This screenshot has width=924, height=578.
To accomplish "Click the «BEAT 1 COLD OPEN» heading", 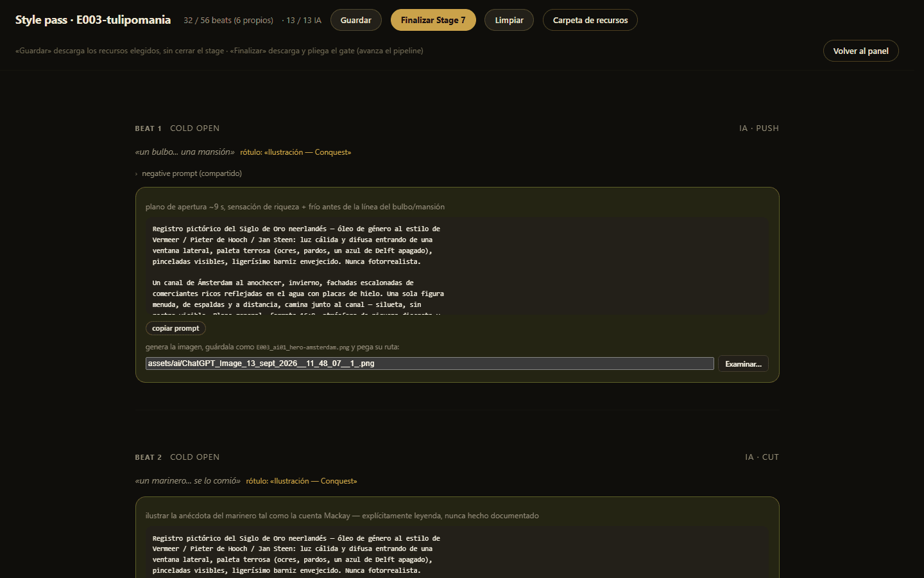I will (177, 128).
